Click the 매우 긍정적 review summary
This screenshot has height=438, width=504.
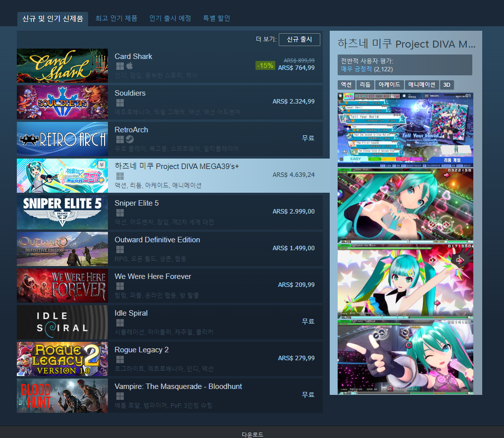coord(356,69)
